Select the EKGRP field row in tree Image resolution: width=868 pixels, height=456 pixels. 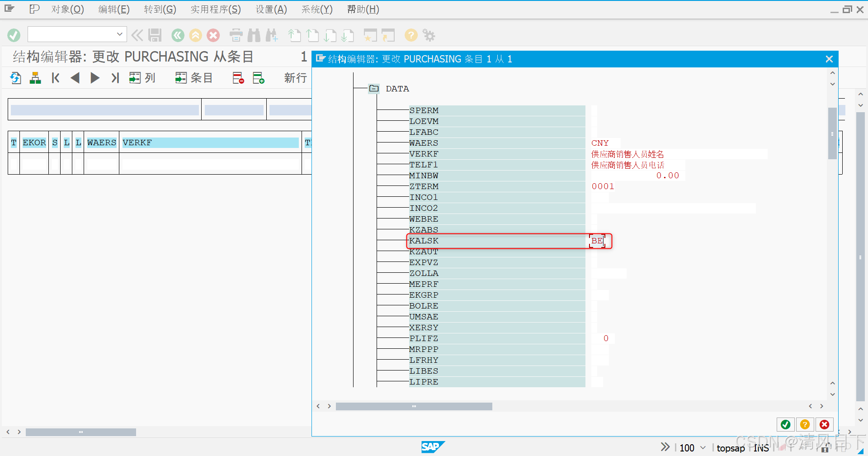coord(497,295)
